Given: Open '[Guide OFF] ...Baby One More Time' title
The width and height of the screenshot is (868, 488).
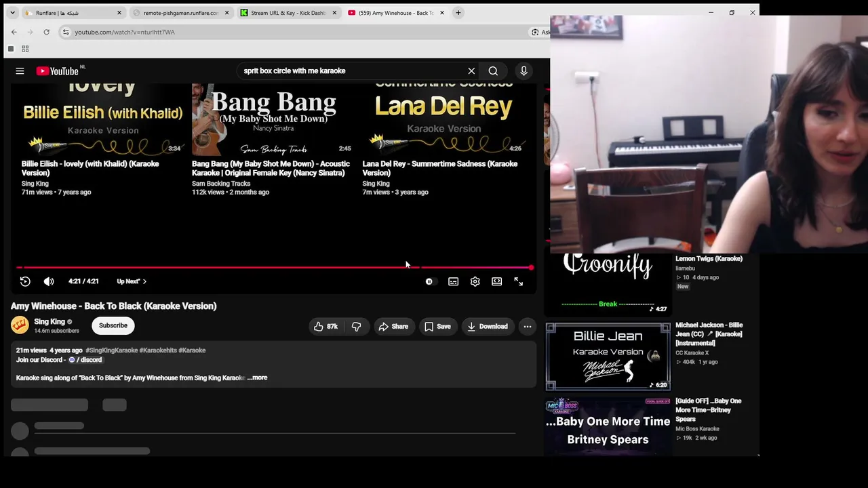Looking at the screenshot, I should [708, 410].
